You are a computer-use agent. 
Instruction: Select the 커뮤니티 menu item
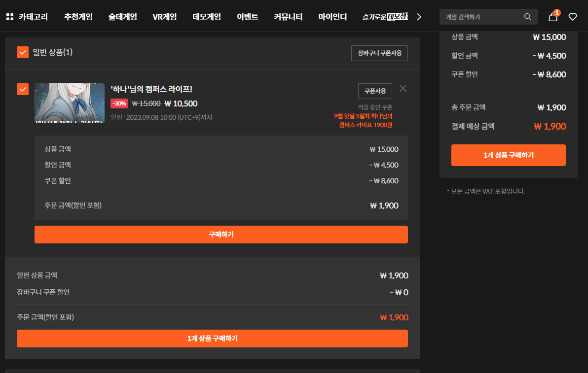click(x=288, y=17)
